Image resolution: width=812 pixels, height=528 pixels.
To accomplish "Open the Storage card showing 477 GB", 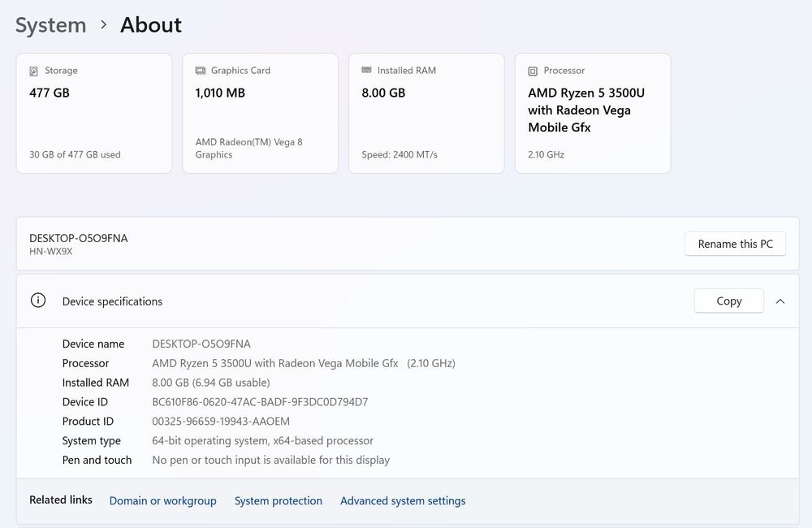I will point(94,113).
